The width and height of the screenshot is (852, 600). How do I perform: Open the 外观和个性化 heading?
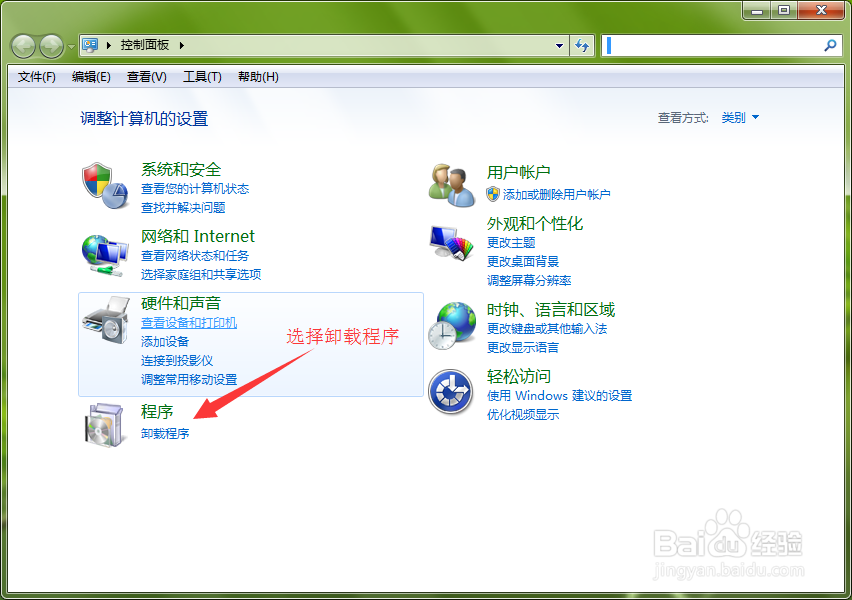point(535,223)
